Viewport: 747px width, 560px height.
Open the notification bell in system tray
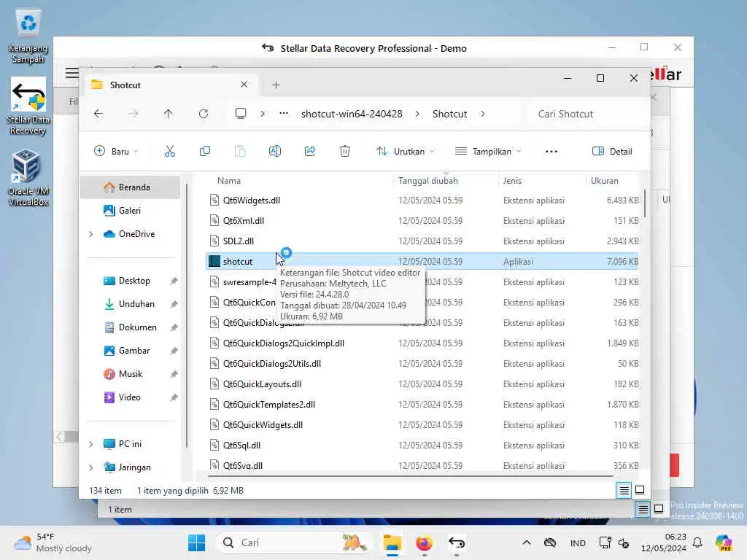click(697, 542)
